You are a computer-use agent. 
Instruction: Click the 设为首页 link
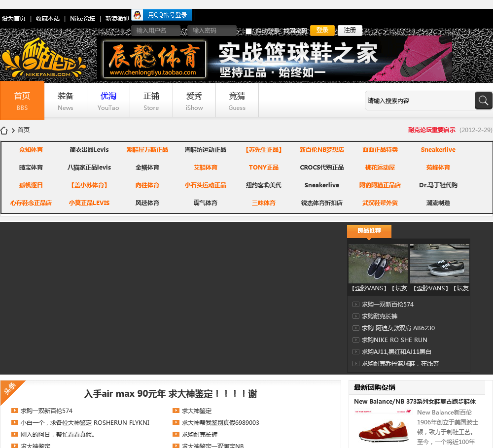(x=14, y=19)
